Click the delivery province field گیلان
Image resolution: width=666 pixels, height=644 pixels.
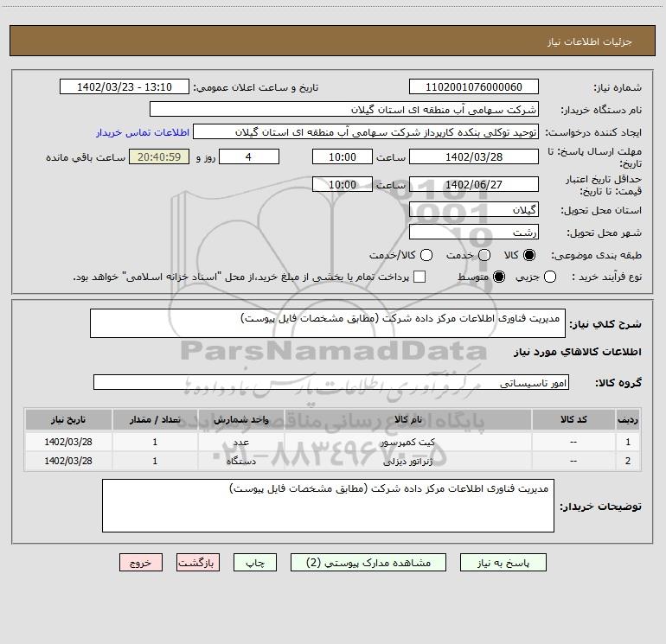pyautogui.click(x=474, y=210)
